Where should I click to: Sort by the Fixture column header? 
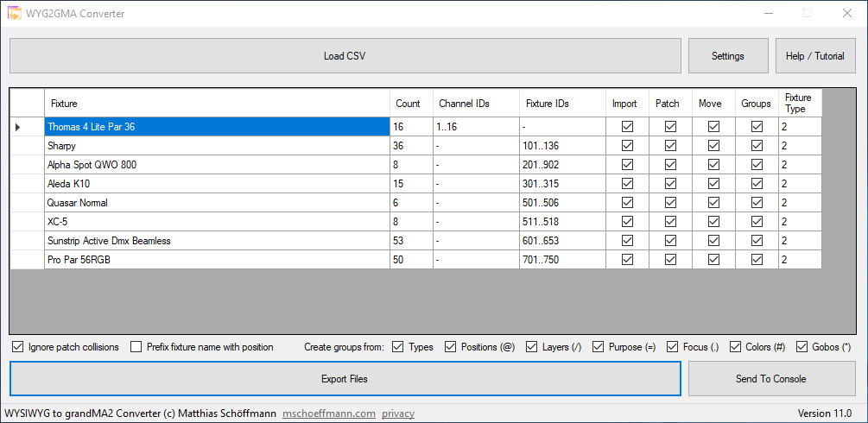tap(216, 104)
